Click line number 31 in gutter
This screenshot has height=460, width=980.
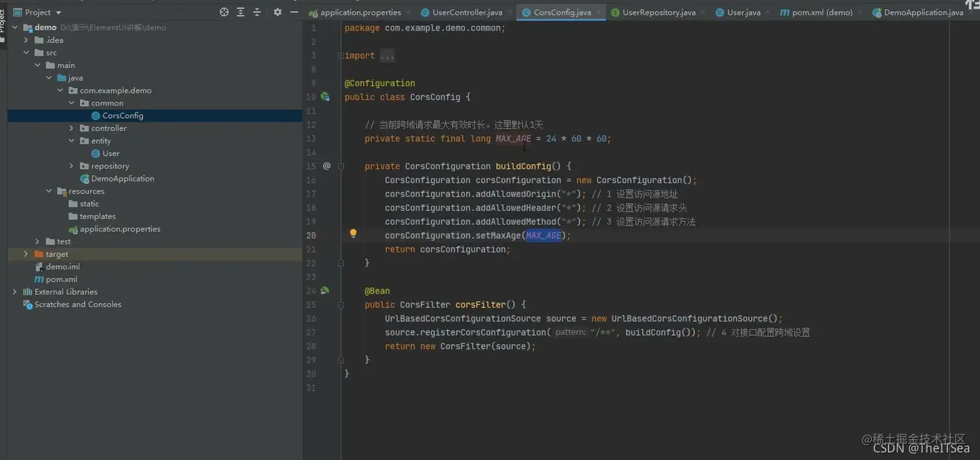pos(312,387)
